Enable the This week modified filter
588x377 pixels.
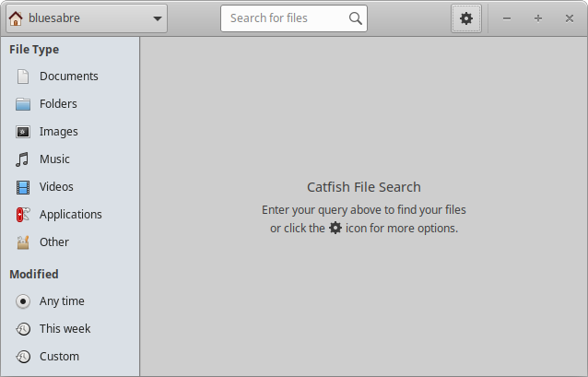[x=23, y=329]
